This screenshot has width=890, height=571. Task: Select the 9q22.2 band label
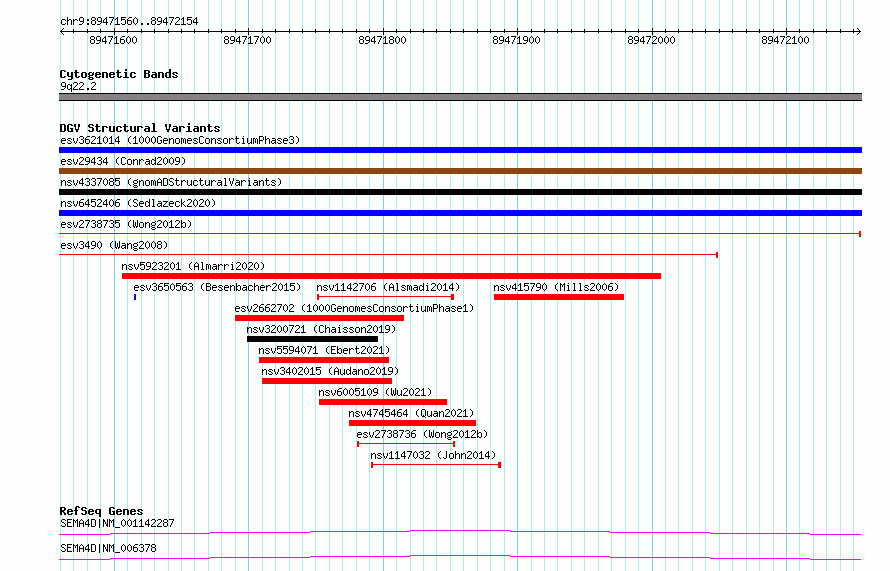[x=78, y=86]
